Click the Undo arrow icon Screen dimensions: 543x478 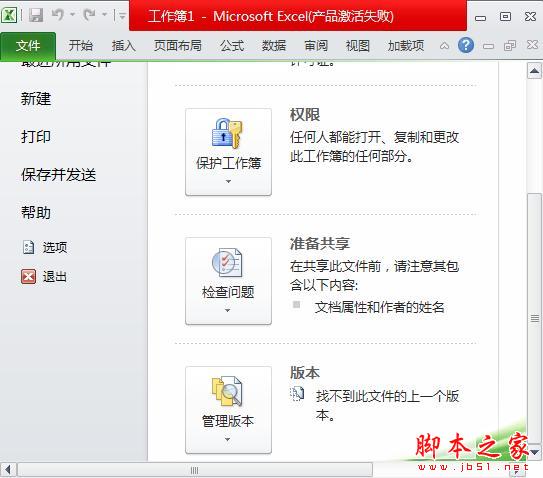(x=58, y=15)
